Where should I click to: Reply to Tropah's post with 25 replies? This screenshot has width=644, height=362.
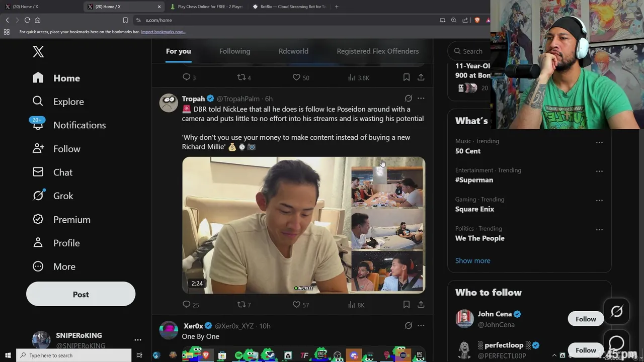click(x=191, y=305)
